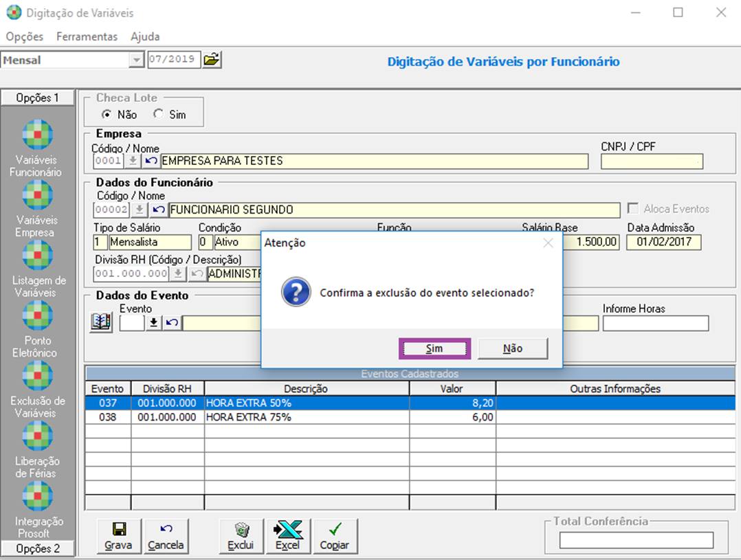Open Variáveis Empresa sidebar icon
The image size is (741, 560).
[37, 195]
